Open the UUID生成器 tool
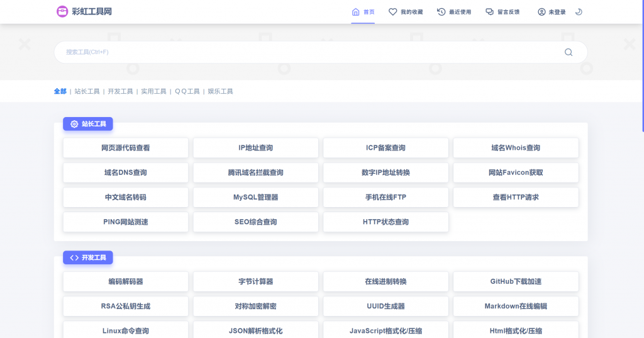Viewport: 644px width, 338px height. tap(386, 307)
